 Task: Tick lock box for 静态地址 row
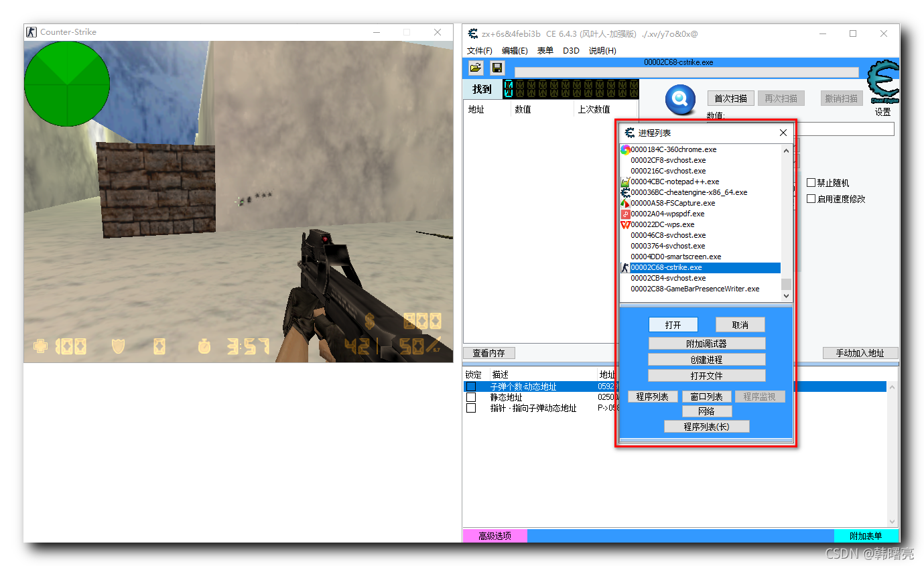(x=471, y=397)
